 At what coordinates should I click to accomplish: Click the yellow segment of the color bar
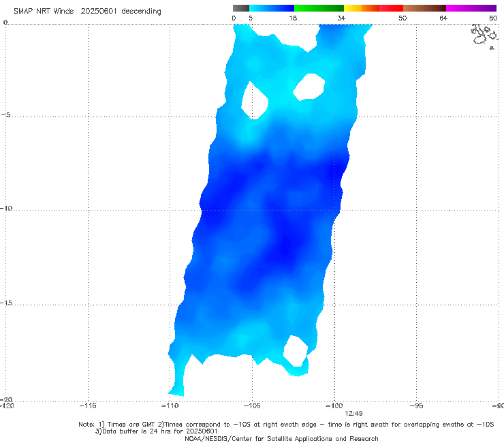click(x=353, y=8)
